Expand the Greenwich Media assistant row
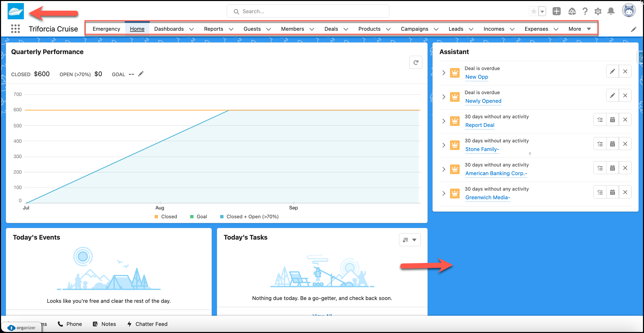 [444, 193]
